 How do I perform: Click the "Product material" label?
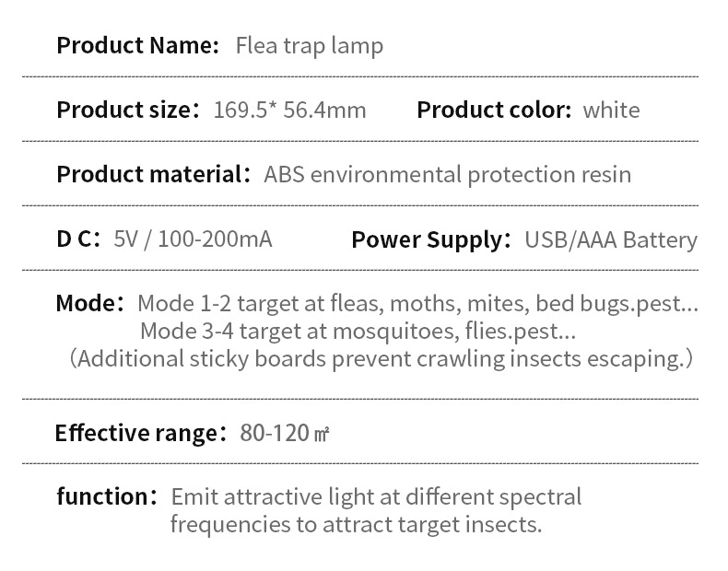148,174
